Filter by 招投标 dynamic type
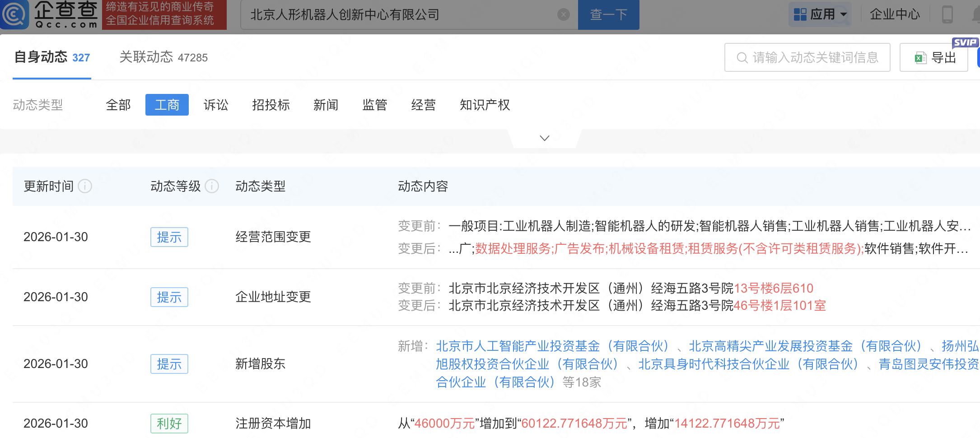This screenshot has width=980, height=438. (x=271, y=105)
